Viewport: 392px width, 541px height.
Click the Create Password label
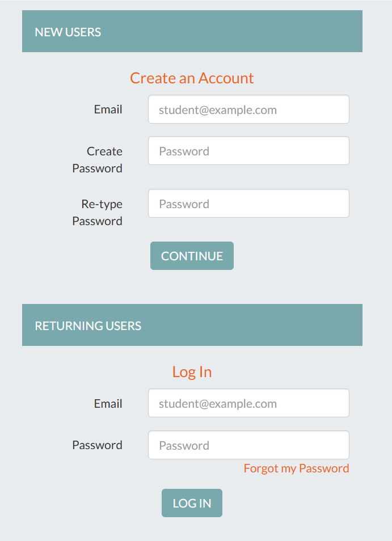click(x=98, y=160)
